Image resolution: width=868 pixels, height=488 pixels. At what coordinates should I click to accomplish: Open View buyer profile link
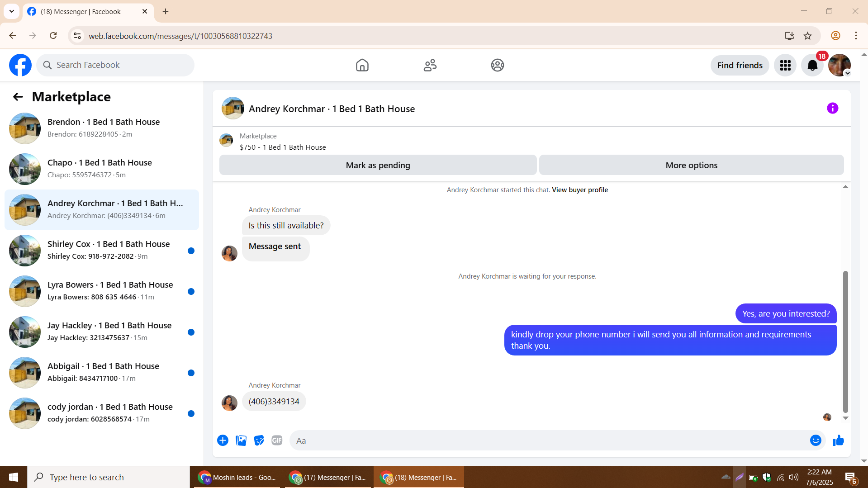pyautogui.click(x=580, y=190)
